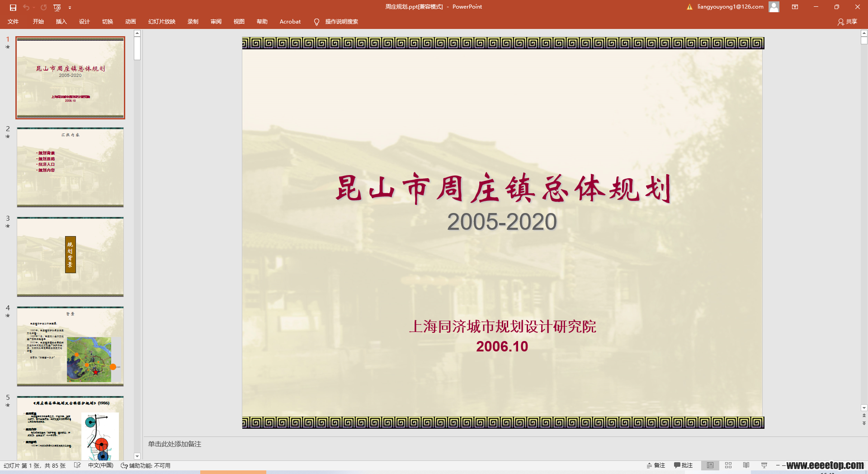Viewport: 868px width, 474px height.
Task: Click the Redo/Repeat icon
Action: [43, 7]
